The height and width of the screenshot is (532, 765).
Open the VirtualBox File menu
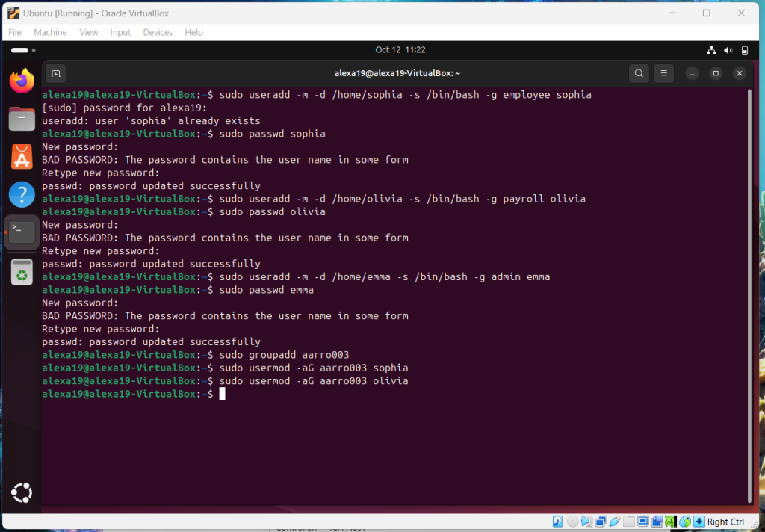click(15, 32)
